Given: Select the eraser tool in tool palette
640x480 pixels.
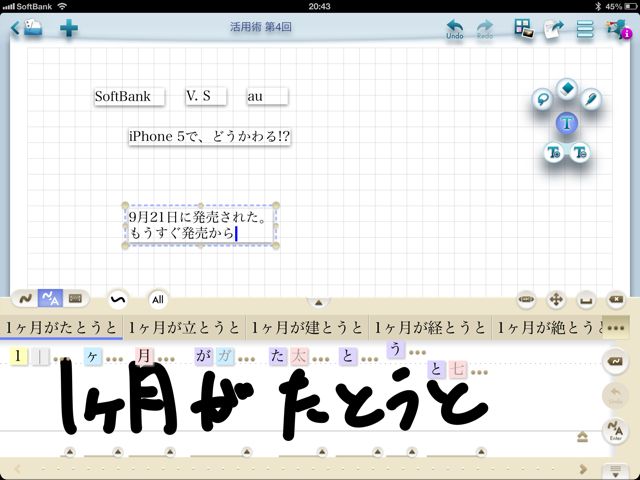Looking at the screenshot, I should [567, 89].
